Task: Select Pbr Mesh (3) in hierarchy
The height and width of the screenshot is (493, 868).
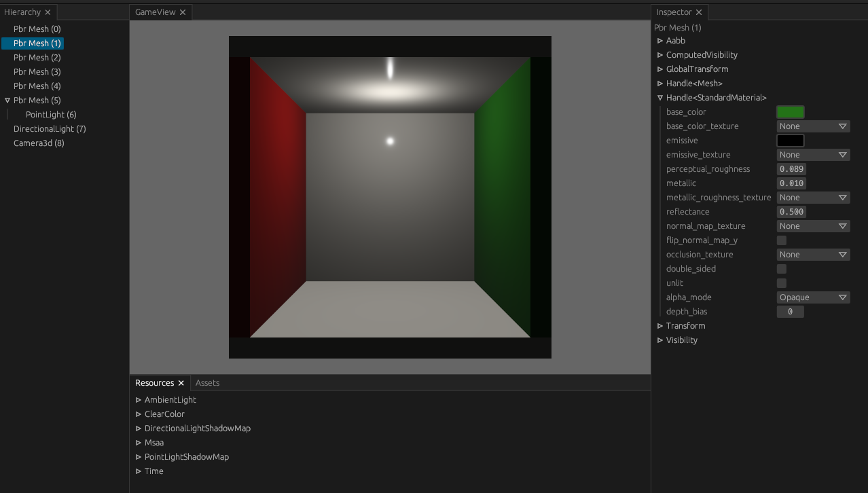Action: [37, 72]
